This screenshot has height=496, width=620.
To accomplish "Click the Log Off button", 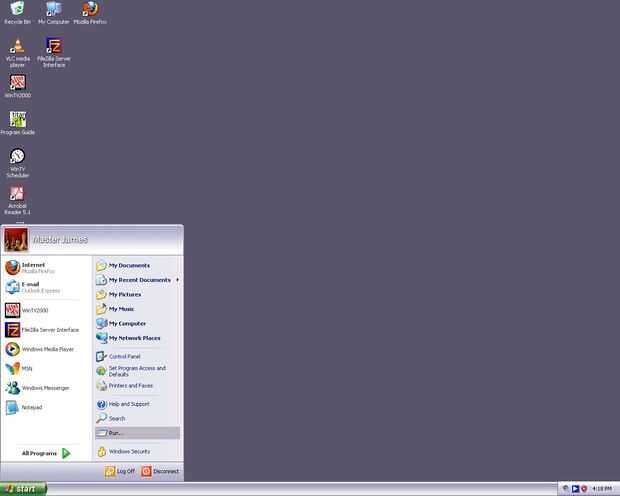I will click(x=120, y=471).
